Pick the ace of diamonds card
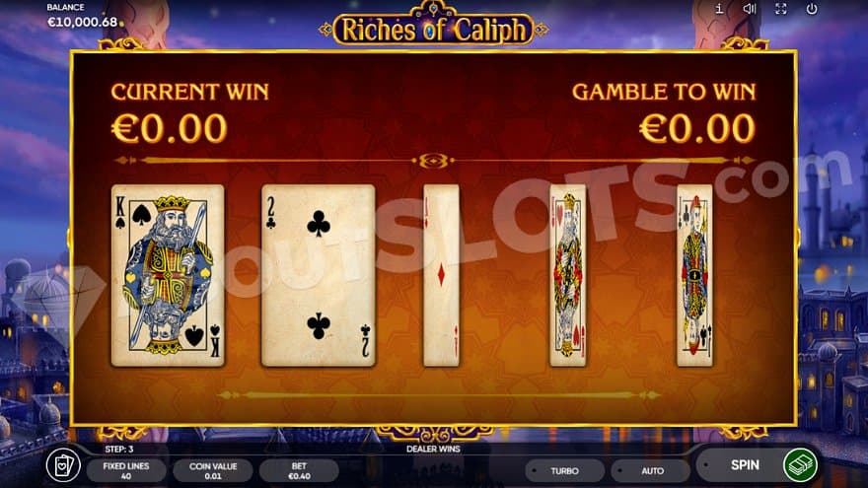The width and height of the screenshot is (868, 488). tap(441, 275)
